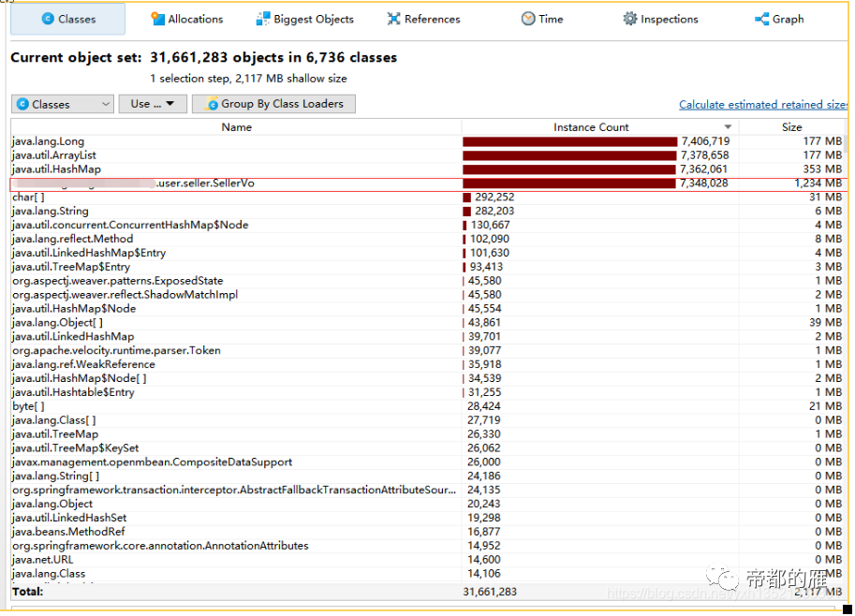The image size is (855, 616).
Task: Click Group By Class Loaders button
Action: (x=273, y=104)
